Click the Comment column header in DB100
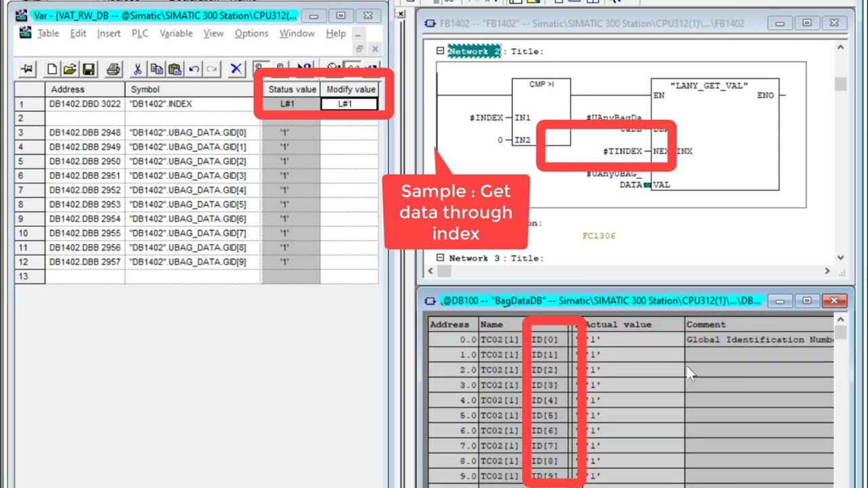The height and width of the screenshot is (488, 868). [x=759, y=325]
